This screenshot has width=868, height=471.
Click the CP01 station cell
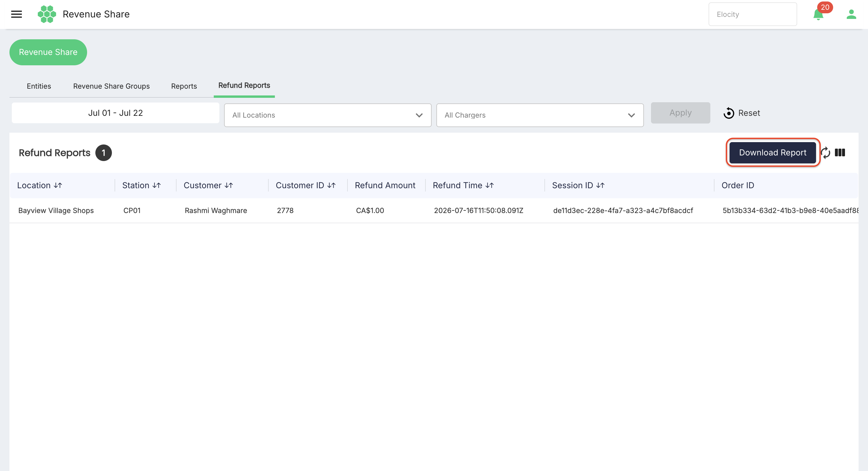[132, 210]
